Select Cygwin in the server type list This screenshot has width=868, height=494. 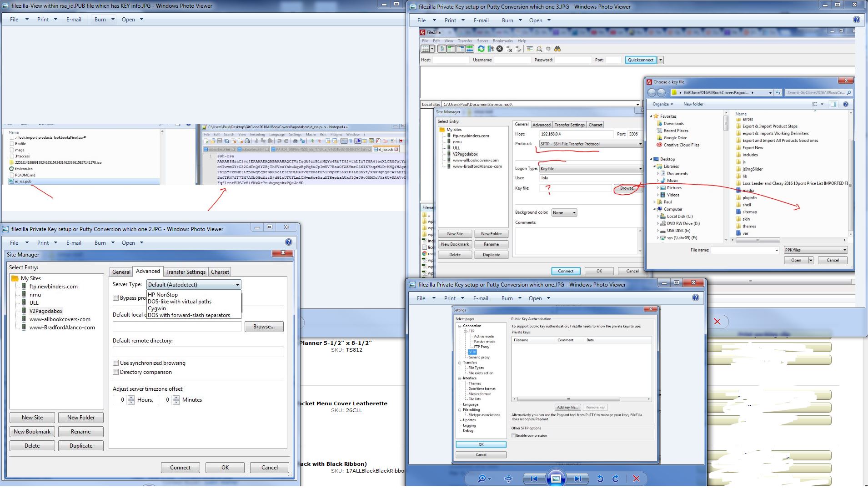[x=157, y=308]
